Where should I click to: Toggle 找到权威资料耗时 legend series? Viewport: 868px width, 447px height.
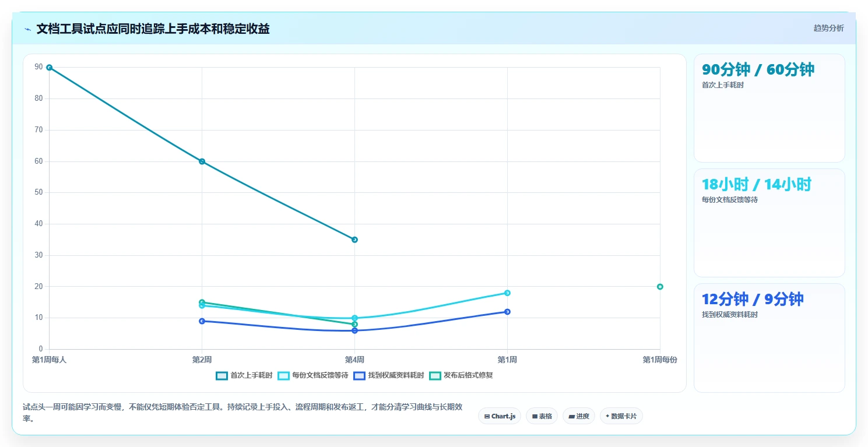click(x=388, y=375)
